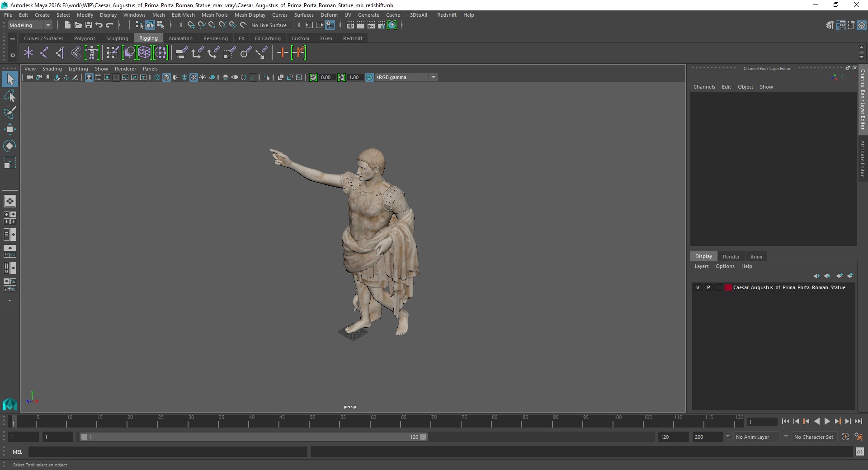The width and height of the screenshot is (868, 470).
Task: Click the IPR render icon
Action: coord(371,25)
